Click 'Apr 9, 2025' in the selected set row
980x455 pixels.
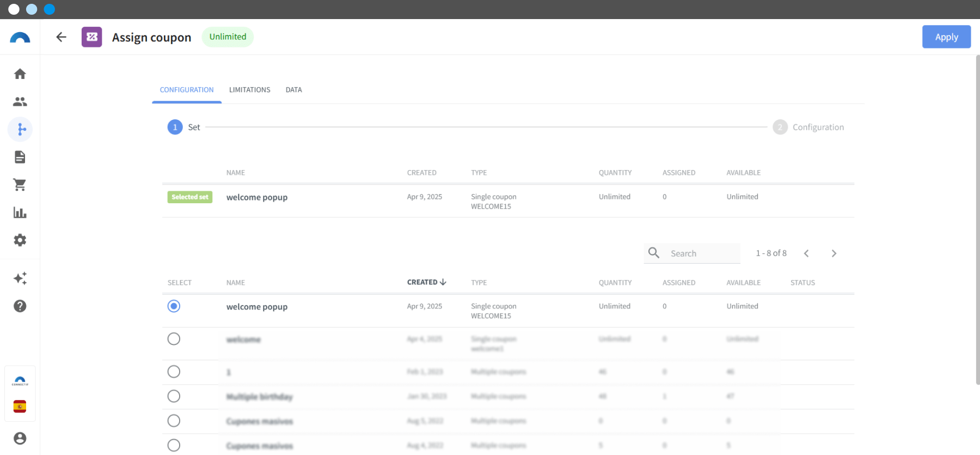(425, 197)
